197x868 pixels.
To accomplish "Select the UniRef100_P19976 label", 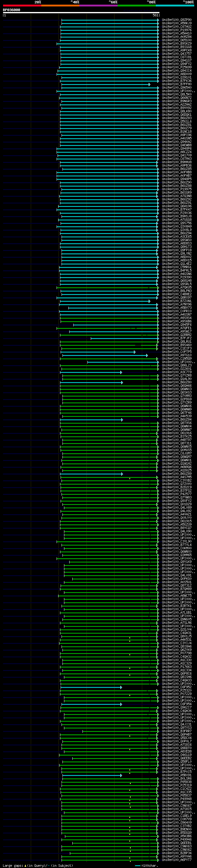I will pos(176,30).
